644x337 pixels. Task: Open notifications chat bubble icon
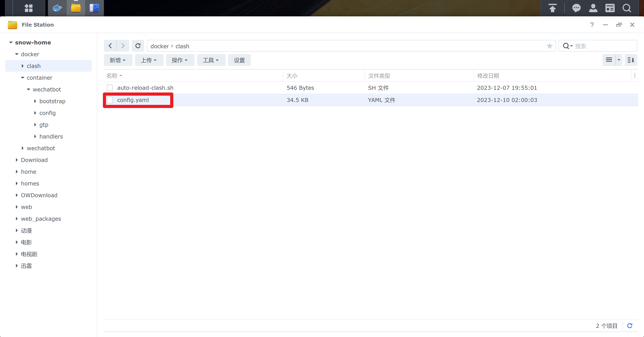click(x=576, y=8)
